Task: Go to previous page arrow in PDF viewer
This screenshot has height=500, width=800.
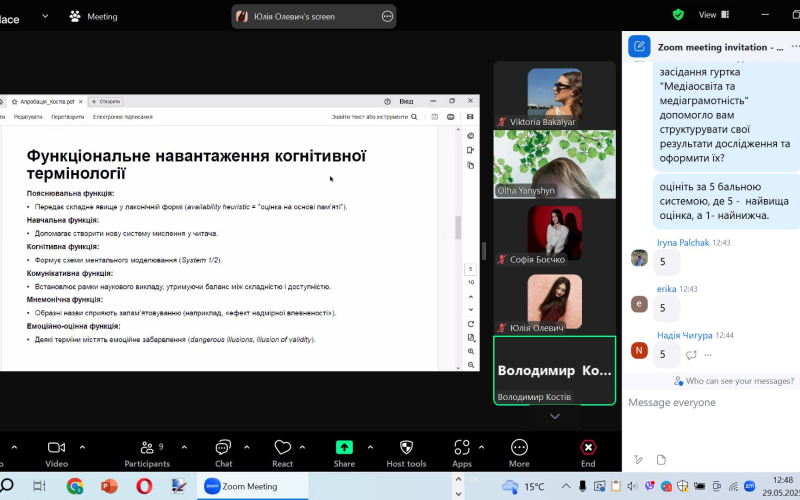Action: (470, 296)
